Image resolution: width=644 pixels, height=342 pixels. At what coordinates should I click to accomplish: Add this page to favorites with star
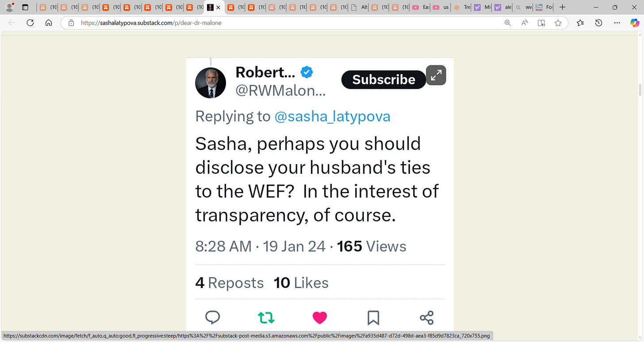558,23
